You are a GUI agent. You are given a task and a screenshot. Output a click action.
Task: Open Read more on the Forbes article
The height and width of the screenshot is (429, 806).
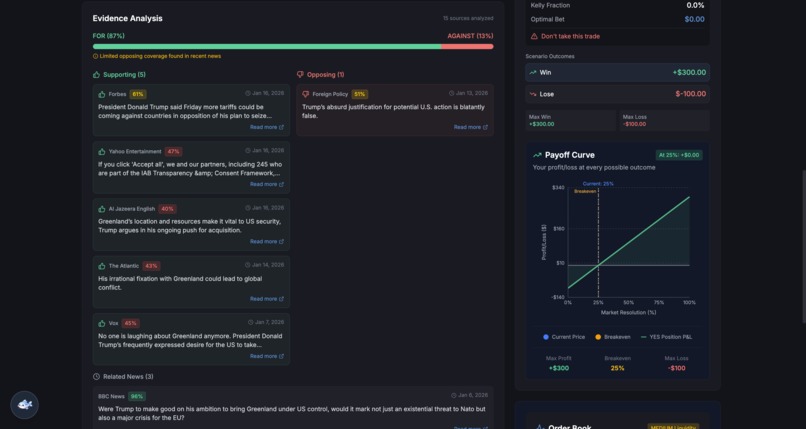[x=267, y=127]
